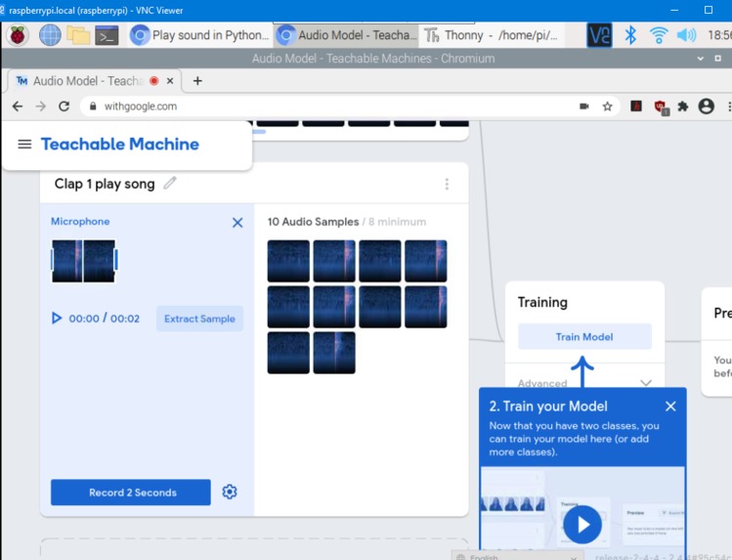This screenshot has width=732, height=560.
Task: Click the left trim handle on the clip
Action: coord(53,260)
